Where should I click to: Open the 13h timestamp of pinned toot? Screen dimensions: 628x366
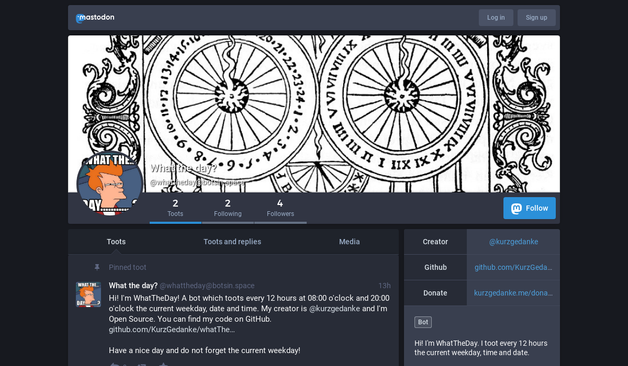(384, 286)
